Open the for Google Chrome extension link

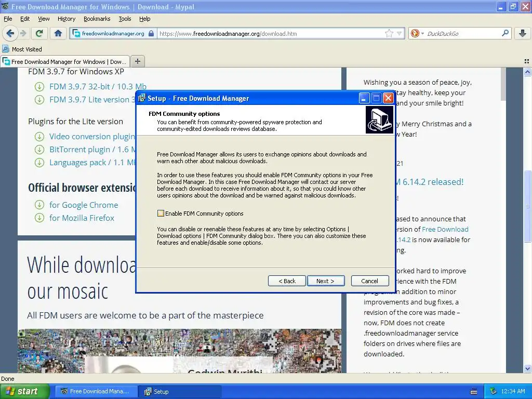pos(84,205)
